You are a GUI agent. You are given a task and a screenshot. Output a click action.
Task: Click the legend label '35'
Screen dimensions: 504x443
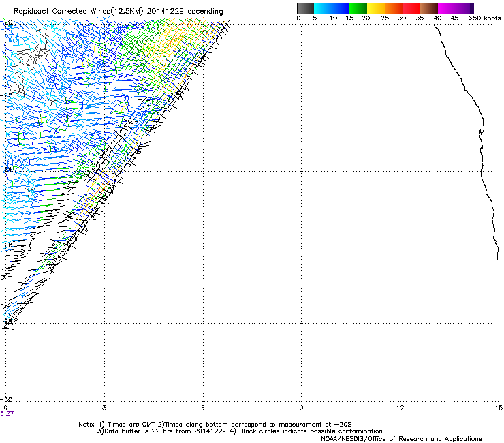420,18
